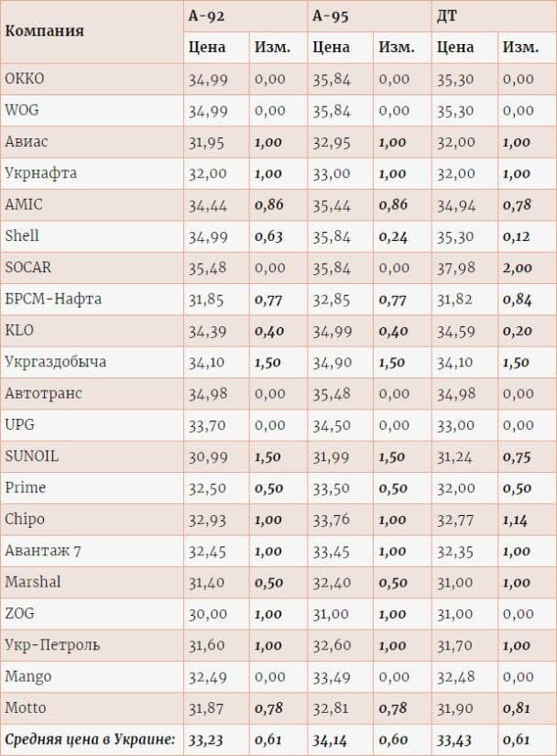The height and width of the screenshot is (756, 557).
Task: Select the A-92 column group header
Action: click(205, 15)
